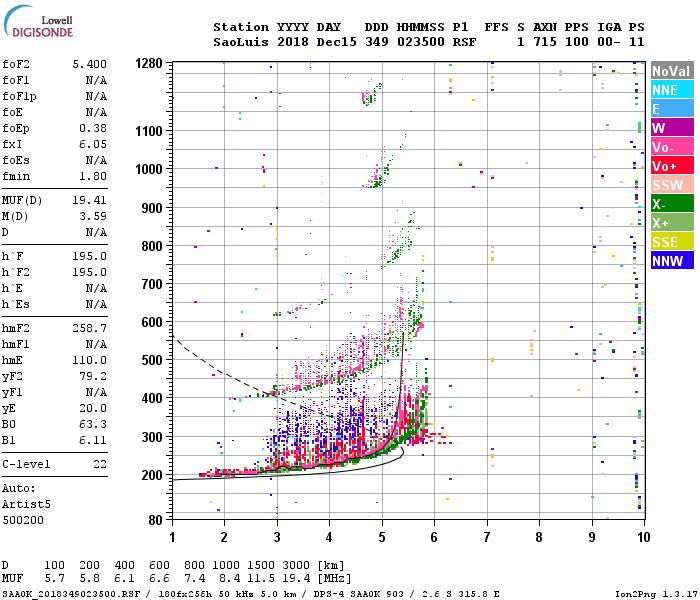The image size is (700, 600).
Task: Click the RSF program label in header
Action: point(464,42)
